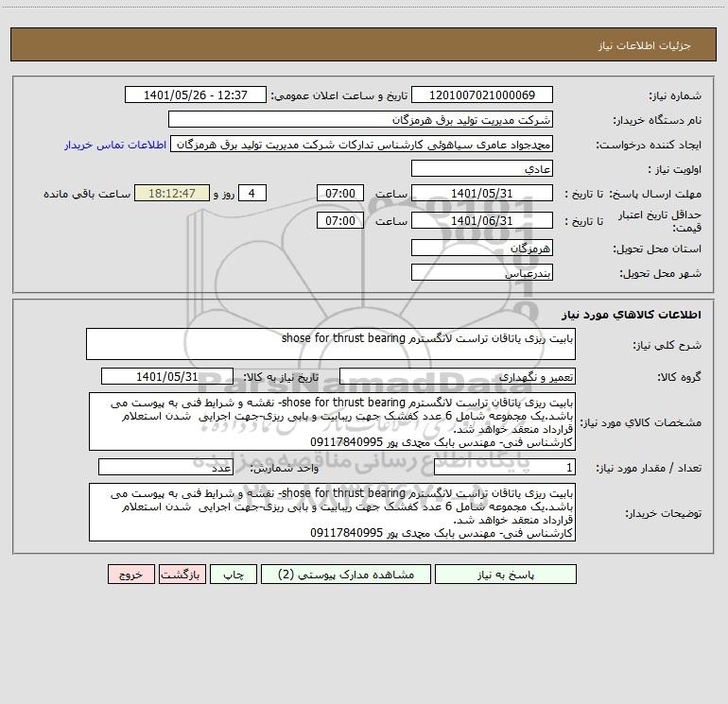Click the response deadline time 07:00 field
This screenshot has width=728, height=704.
[x=339, y=193]
